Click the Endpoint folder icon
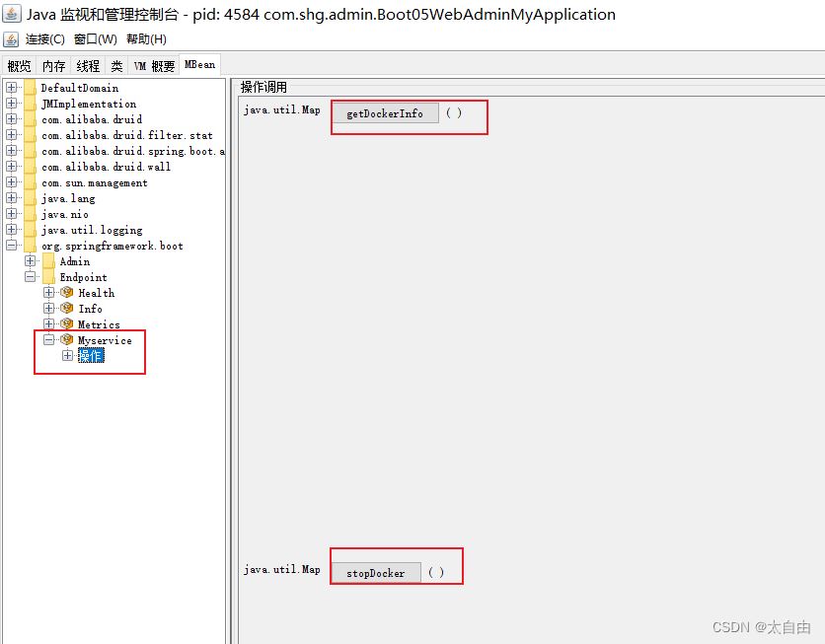The height and width of the screenshot is (644, 825). tap(46, 276)
